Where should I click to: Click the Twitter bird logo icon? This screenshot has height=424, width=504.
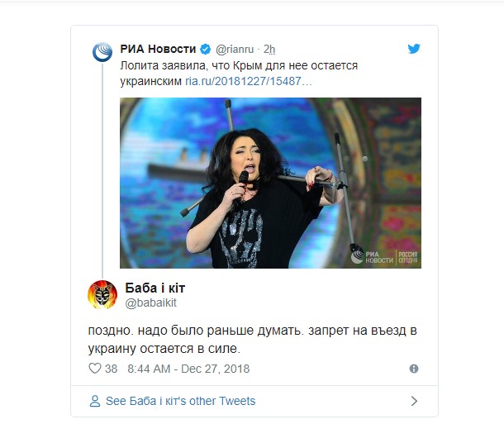pyautogui.click(x=414, y=49)
